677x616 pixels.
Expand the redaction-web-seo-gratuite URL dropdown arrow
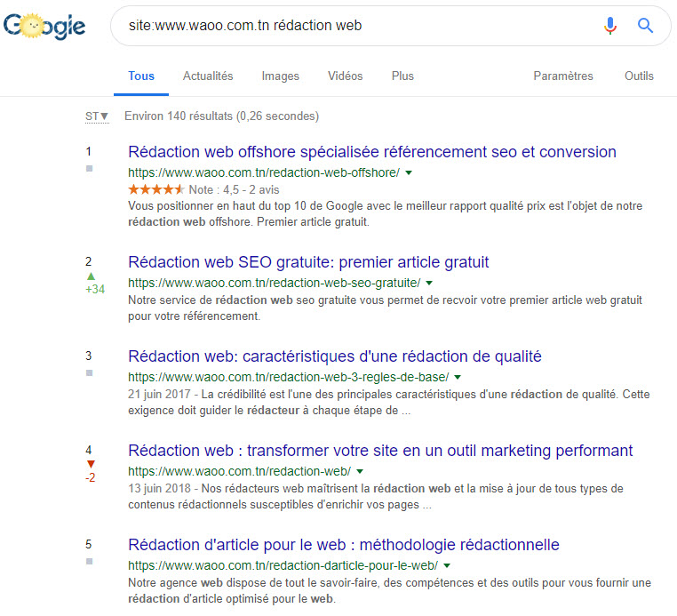(x=429, y=283)
